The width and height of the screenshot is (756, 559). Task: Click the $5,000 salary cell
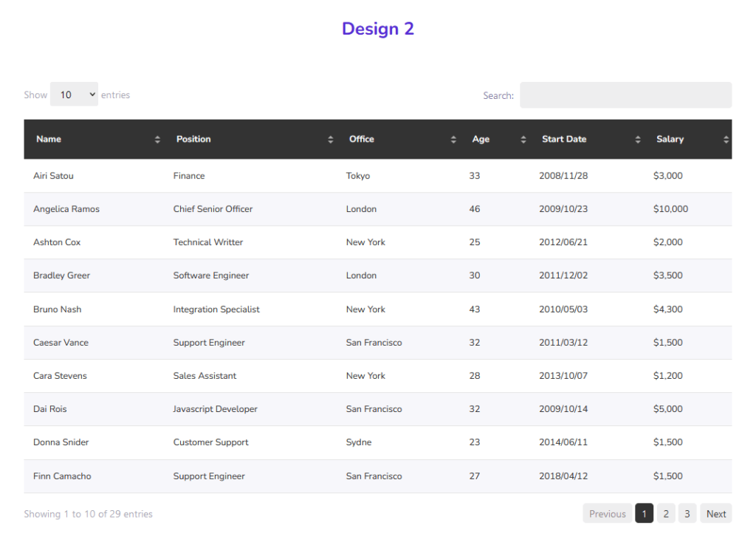(x=667, y=409)
